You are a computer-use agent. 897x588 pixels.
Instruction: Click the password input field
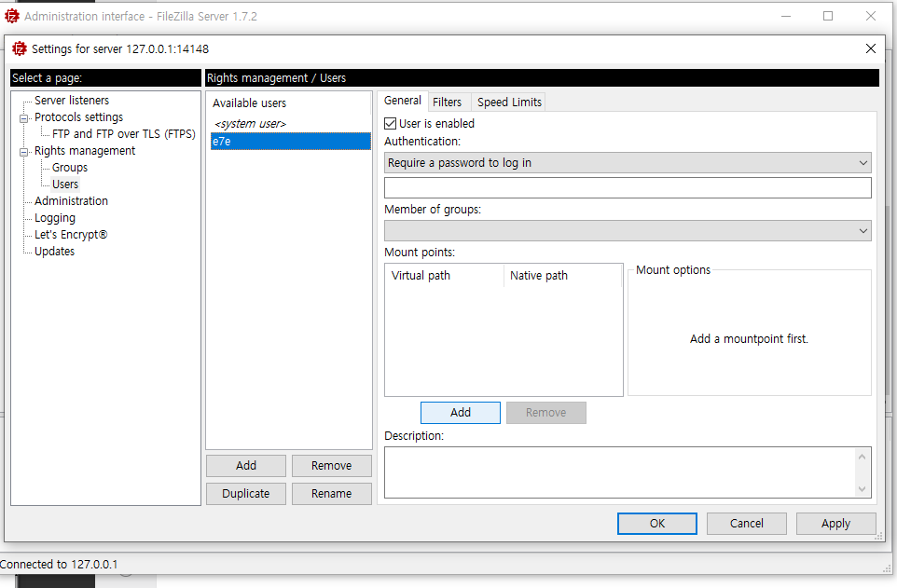point(628,187)
